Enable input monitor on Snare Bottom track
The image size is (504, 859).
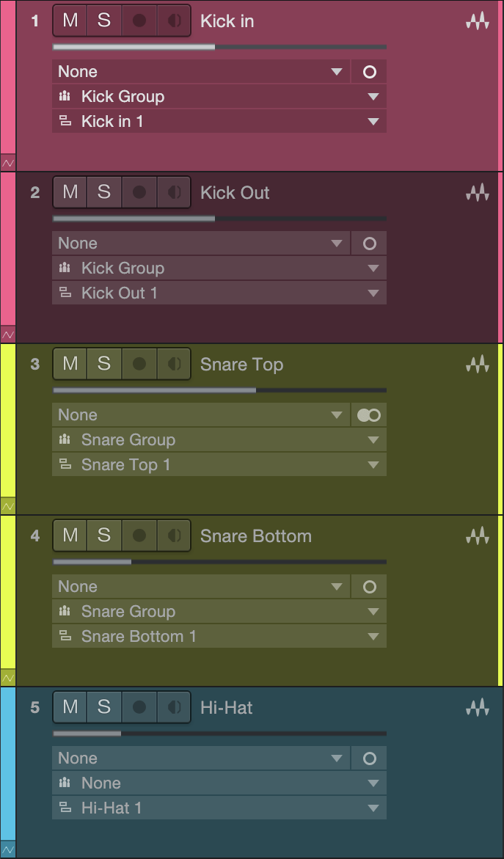click(x=174, y=535)
